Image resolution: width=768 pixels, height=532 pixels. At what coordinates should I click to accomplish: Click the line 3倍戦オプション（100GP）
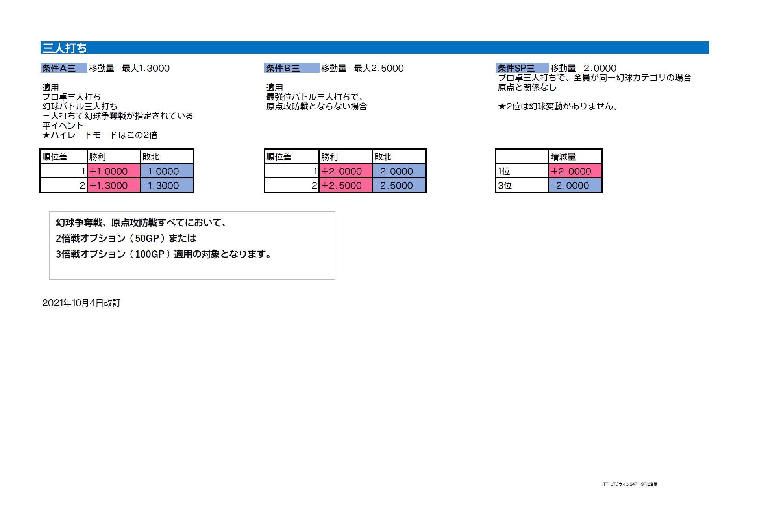pos(114,254)
